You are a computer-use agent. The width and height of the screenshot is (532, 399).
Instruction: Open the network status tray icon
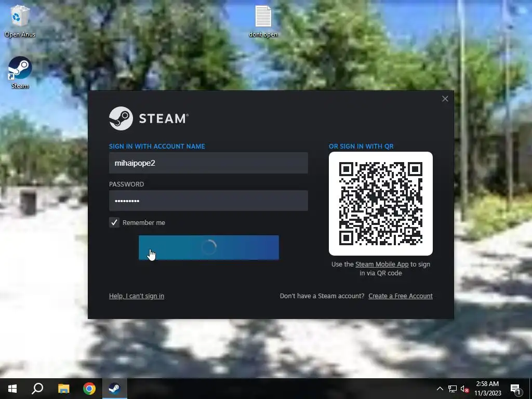coord(453,389)
